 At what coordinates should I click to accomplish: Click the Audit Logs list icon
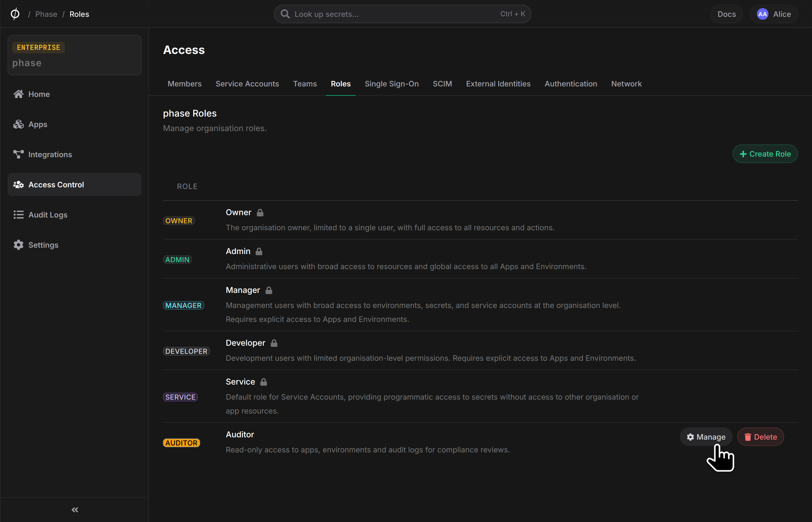[x=19, y=215]
